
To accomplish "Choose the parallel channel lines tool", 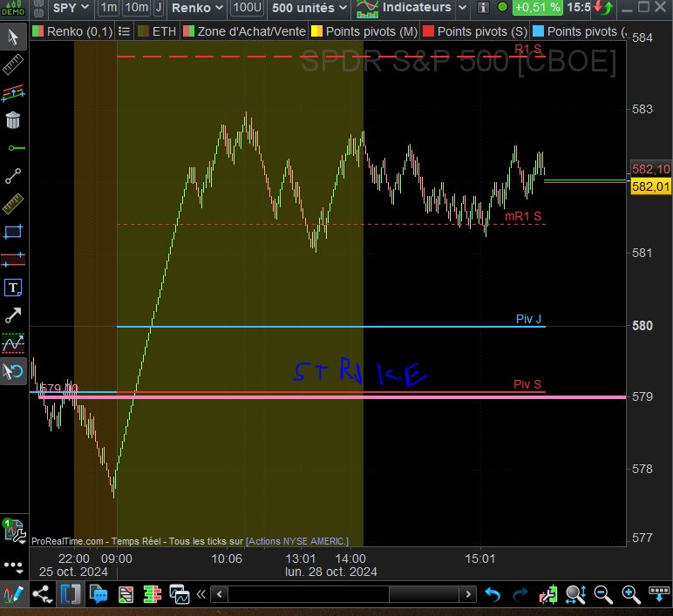I will pos(13,92).
